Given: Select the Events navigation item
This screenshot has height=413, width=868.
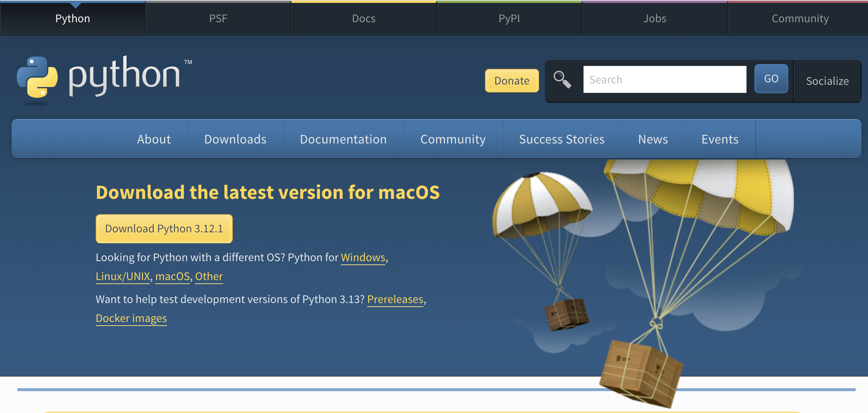Looking at the screenshot, I should click(720, 139).
